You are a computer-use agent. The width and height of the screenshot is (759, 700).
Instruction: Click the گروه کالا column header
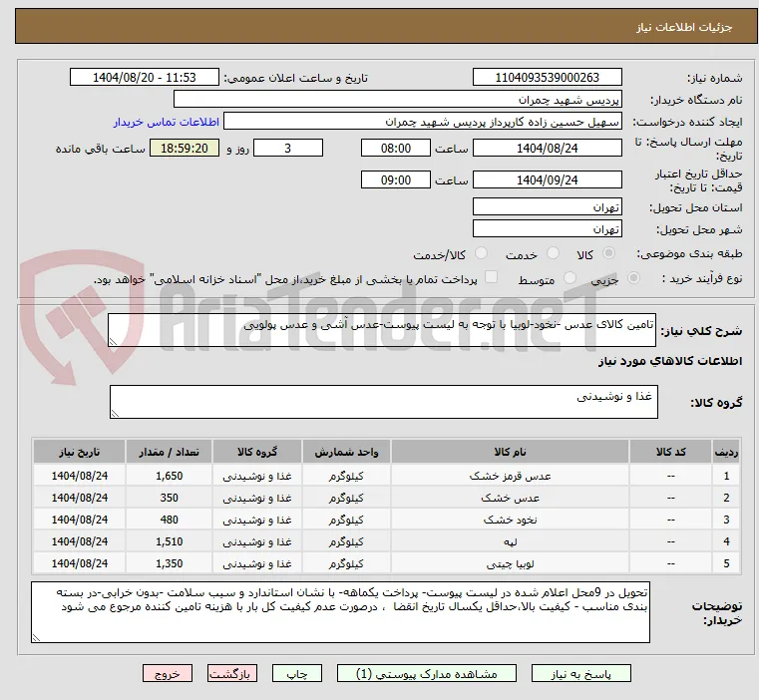tap(257, 452)
